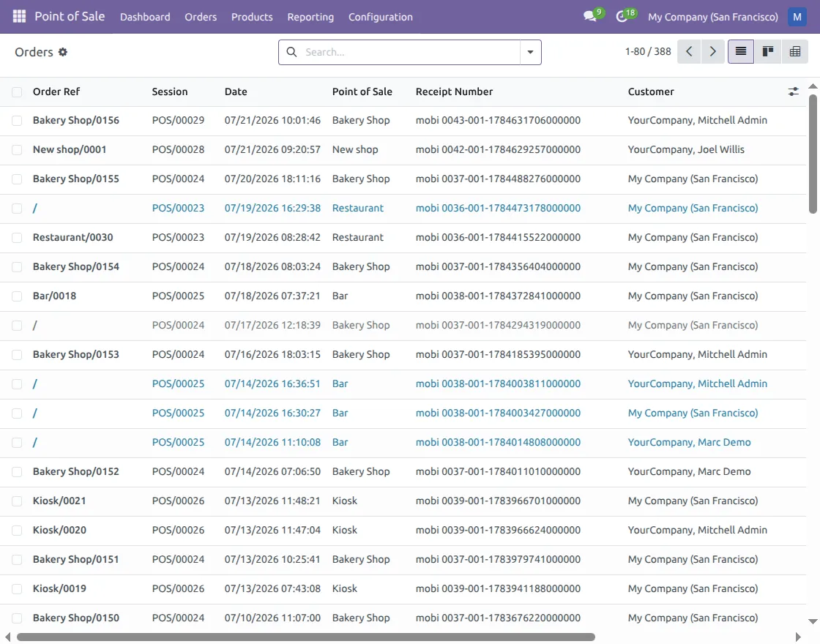Open order Kiosk/0020

pyautogui.click(x=59, y=530)
